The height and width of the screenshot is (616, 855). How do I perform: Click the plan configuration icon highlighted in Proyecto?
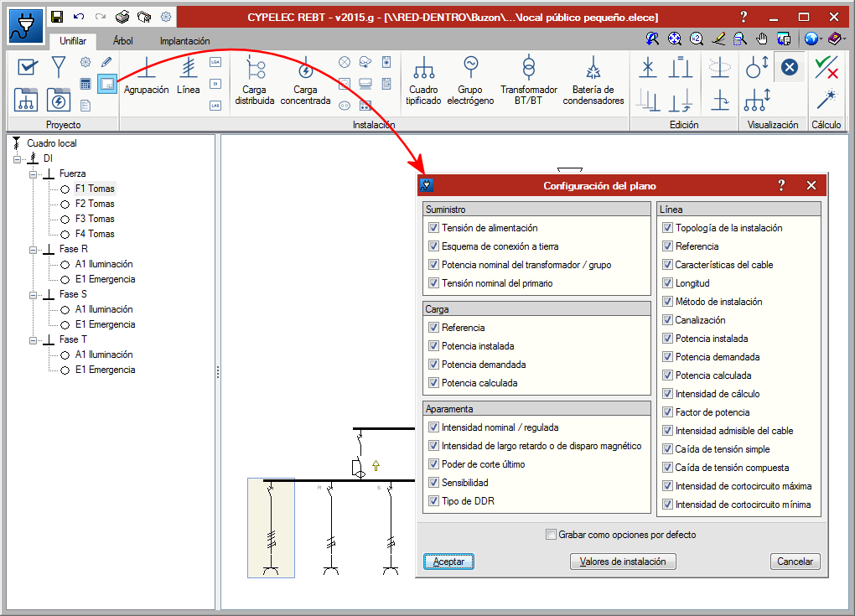click(x=107, y=84)
